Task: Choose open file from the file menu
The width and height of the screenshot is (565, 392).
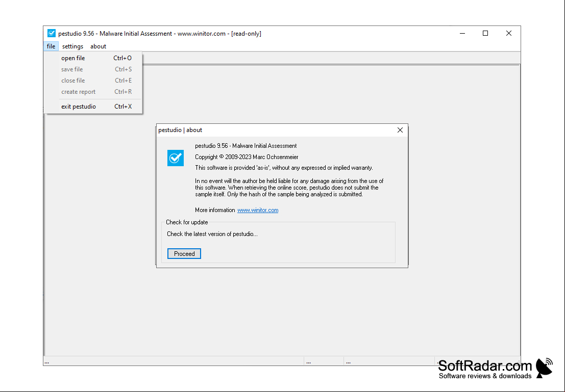Action: tap(93, 58)
